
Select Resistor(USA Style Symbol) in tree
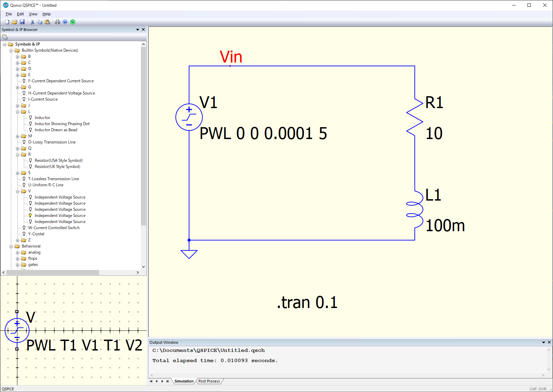pyautogui.click(x=59, y=160)
